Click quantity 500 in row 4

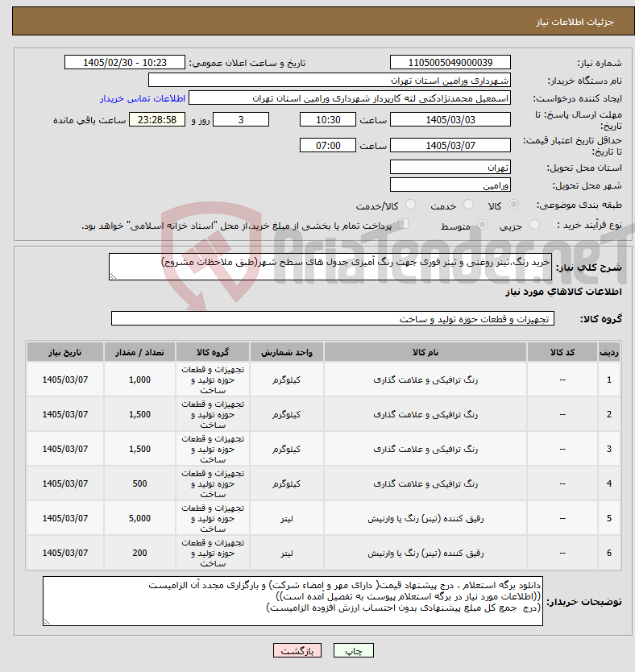139,483
